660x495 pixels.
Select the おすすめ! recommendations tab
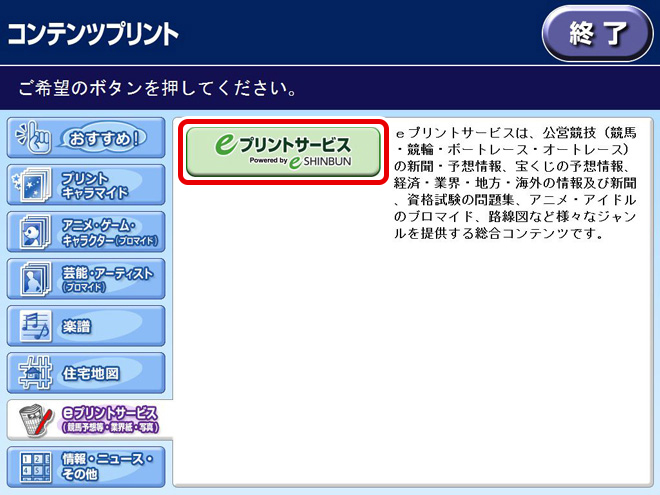point(86,138)
